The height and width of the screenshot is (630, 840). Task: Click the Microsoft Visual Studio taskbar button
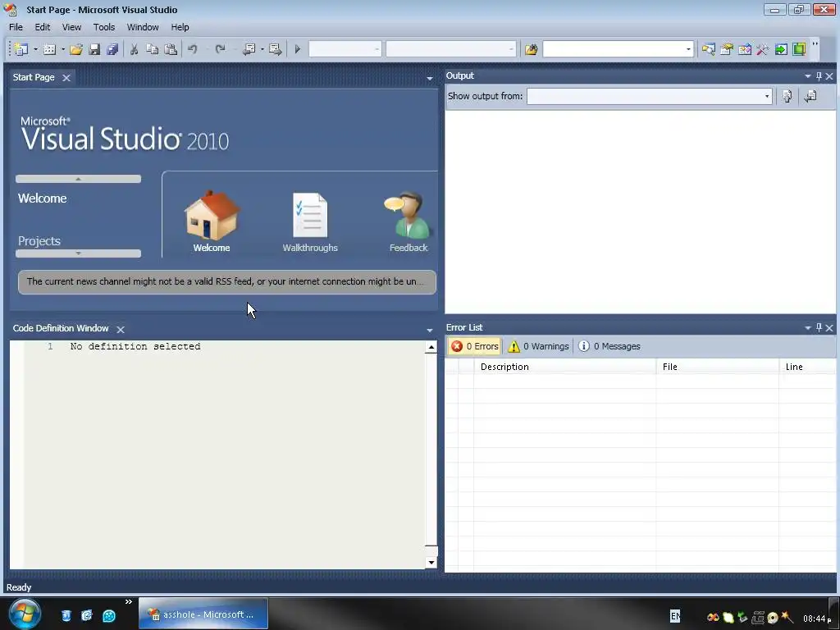[x=203, y=614]
